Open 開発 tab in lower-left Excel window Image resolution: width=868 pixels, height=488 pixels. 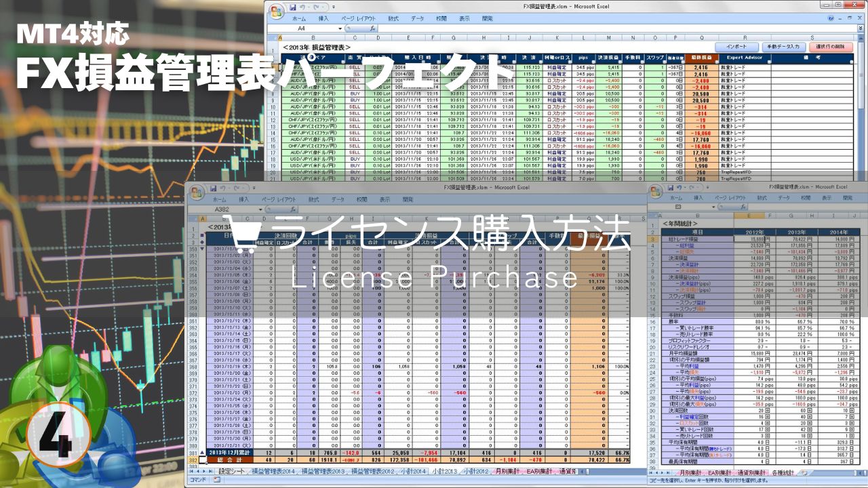408,199
